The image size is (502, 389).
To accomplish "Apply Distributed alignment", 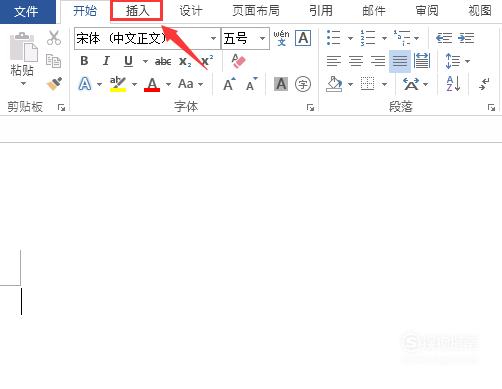I will 422,61.
